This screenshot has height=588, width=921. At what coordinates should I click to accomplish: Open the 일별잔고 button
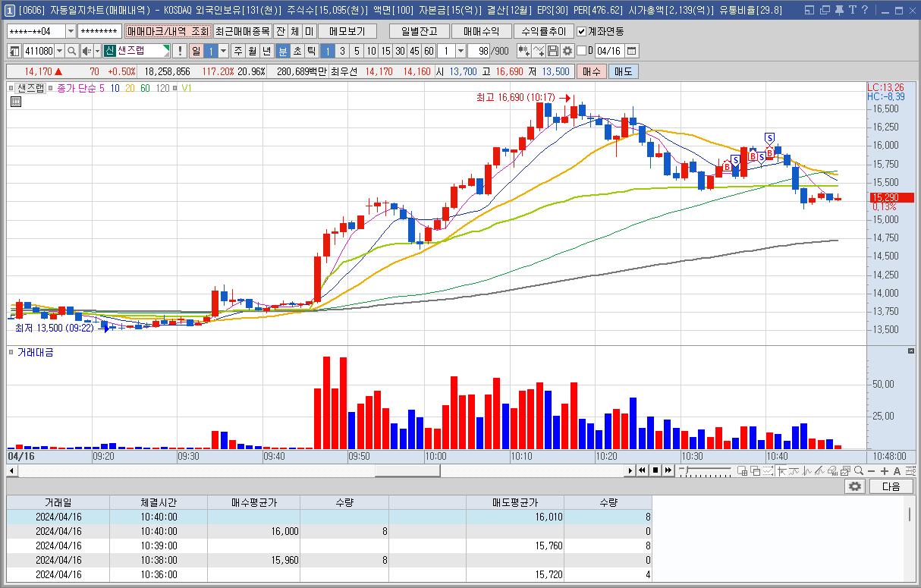point(419,31)
